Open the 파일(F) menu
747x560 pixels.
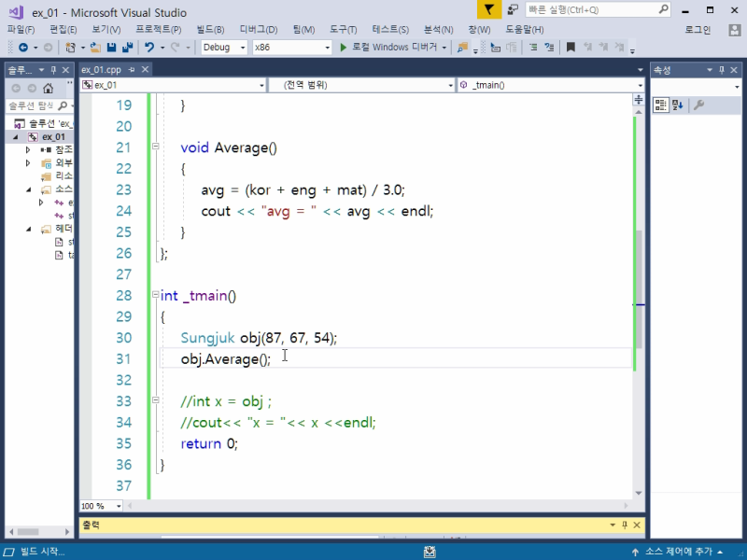(21, 30)
